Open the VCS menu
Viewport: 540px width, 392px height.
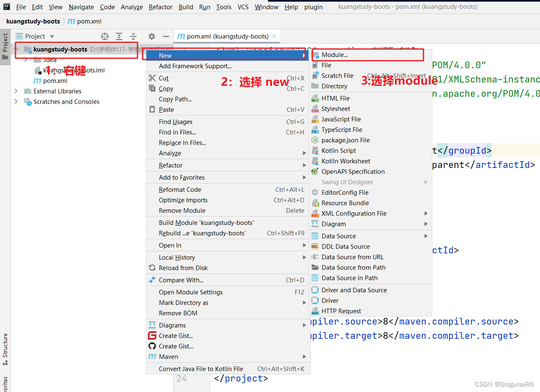click(243, 7)
